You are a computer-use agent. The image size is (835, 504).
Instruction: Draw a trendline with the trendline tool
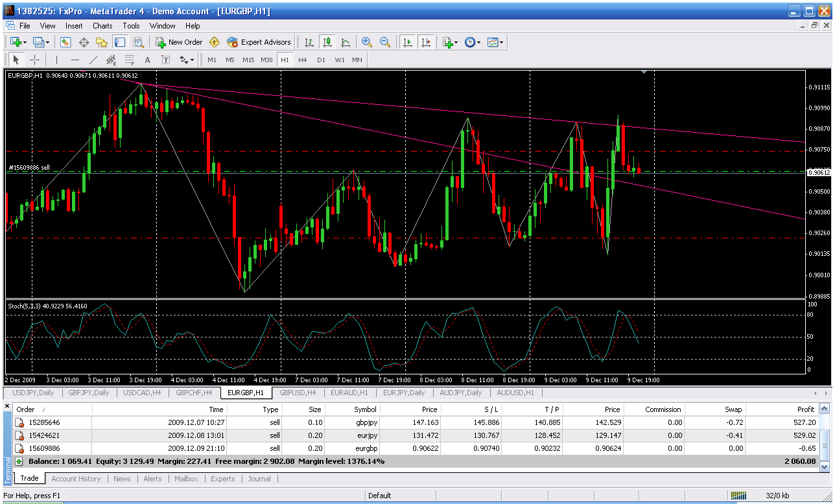click(93, 60)
